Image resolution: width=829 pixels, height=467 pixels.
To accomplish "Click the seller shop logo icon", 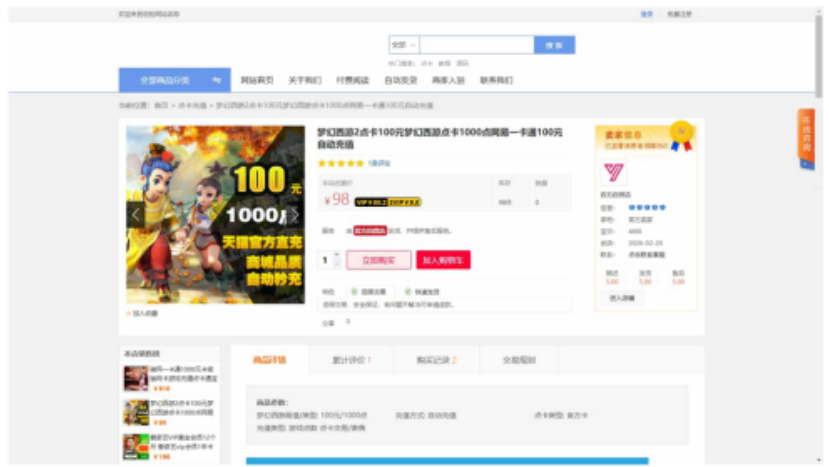I will tap(614, 172).
